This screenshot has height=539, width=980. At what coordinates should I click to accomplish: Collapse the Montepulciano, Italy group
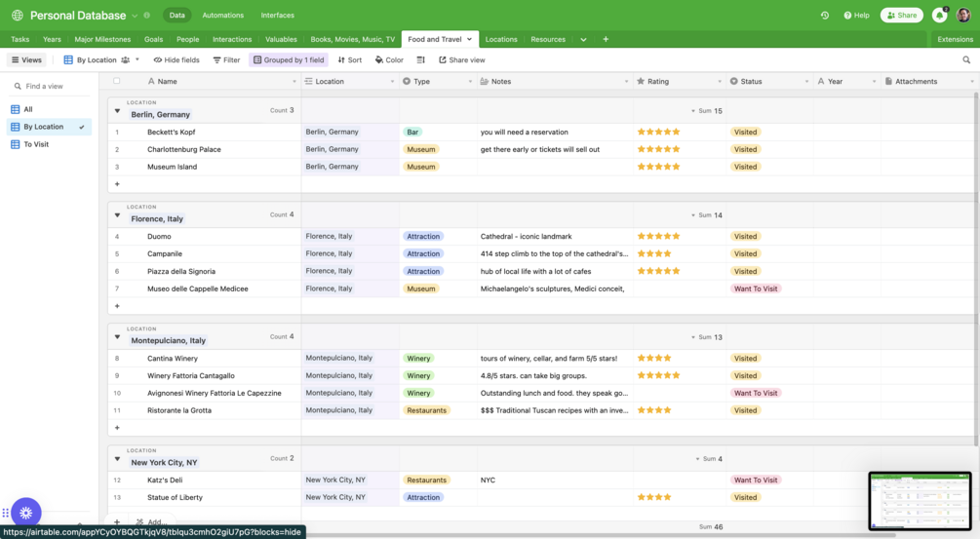[x=117, y=337]
